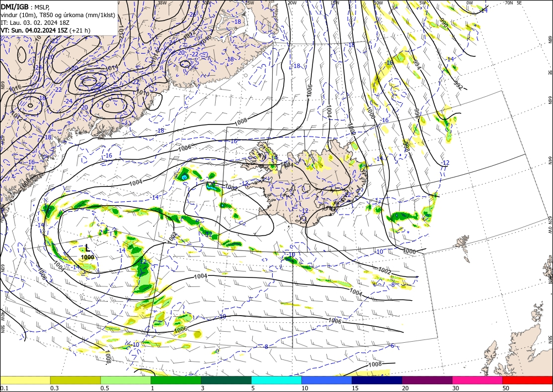Click the light green 0.5–1 mm legend swatch
Image resolution: width=553 pixels, height=392 pixels.
tap(126, 380)
